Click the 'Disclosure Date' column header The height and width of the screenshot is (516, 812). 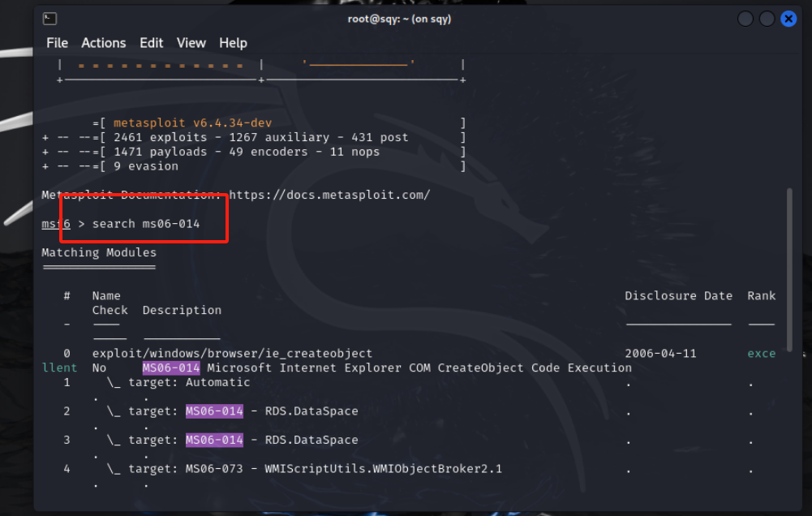point(678,296)
